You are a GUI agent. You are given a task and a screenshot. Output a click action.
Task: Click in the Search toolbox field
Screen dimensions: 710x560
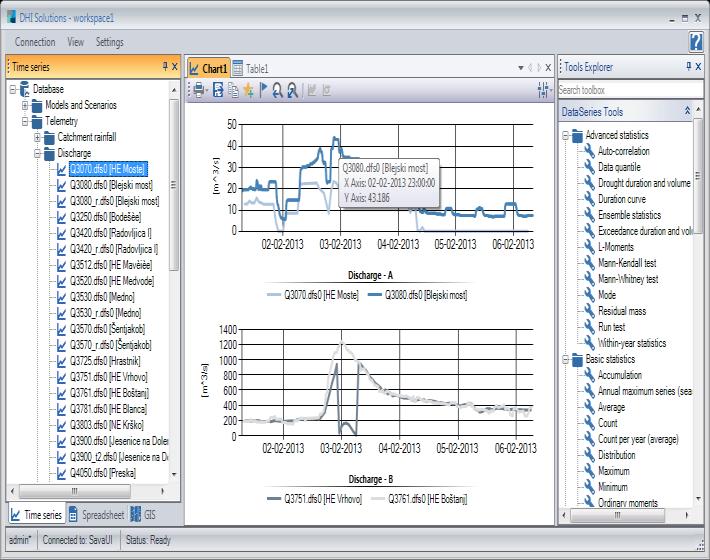tap(630, 90)
